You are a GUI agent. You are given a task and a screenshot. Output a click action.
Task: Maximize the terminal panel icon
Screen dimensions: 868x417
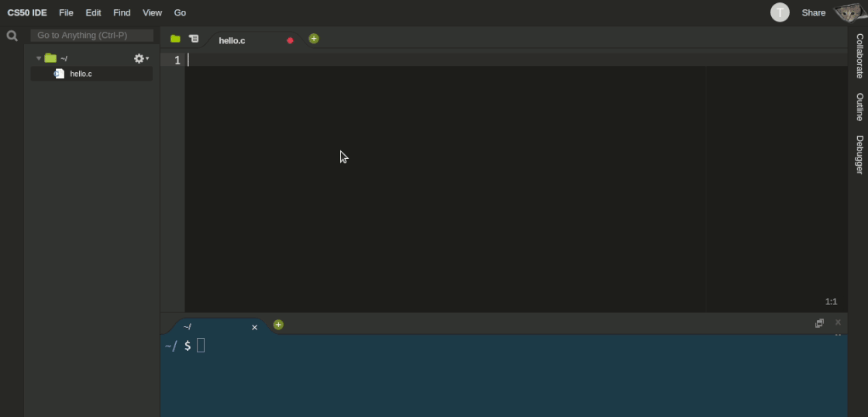(x=819, y=323)
